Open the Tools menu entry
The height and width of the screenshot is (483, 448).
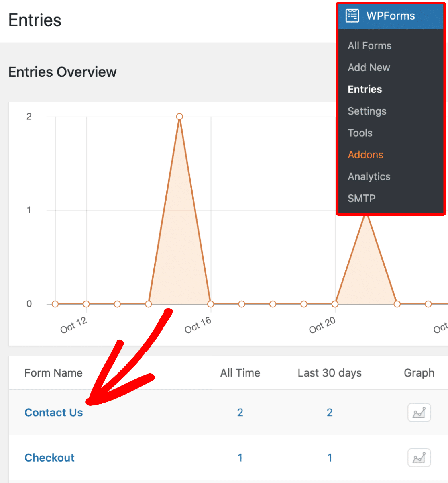click(x=360, y=133)
